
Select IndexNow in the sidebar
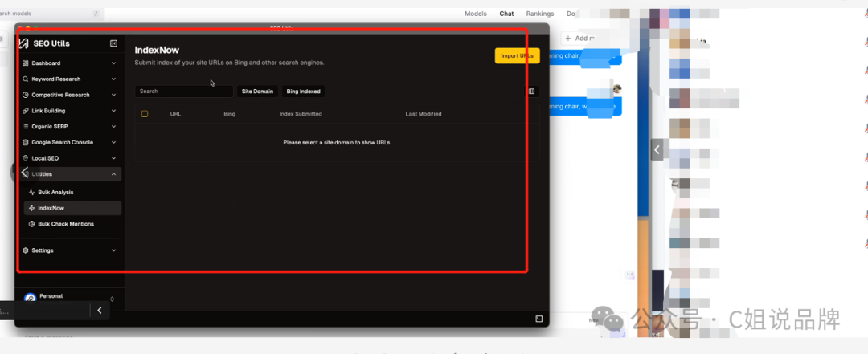point(72,208)
